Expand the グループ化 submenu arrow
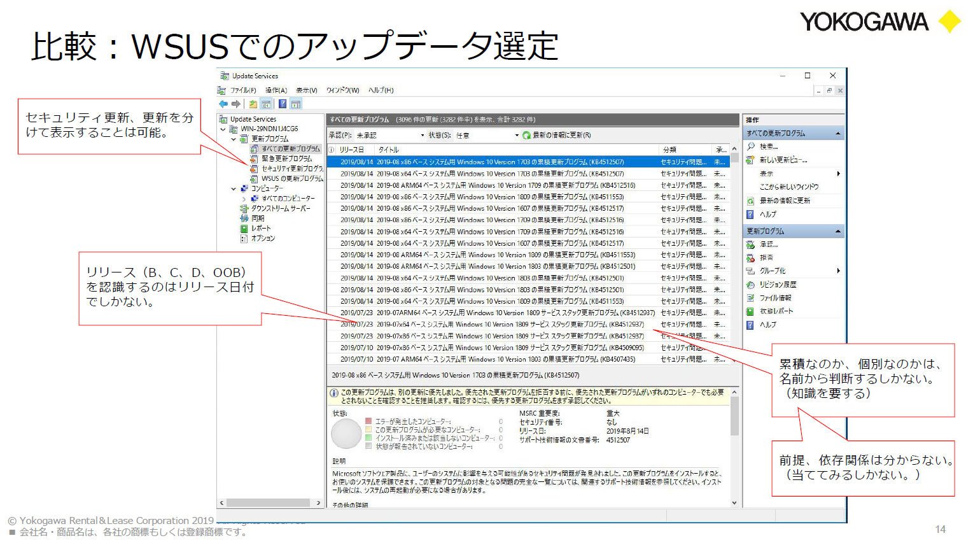This screenshot has width=980, height=545. (x=838, y=271)
